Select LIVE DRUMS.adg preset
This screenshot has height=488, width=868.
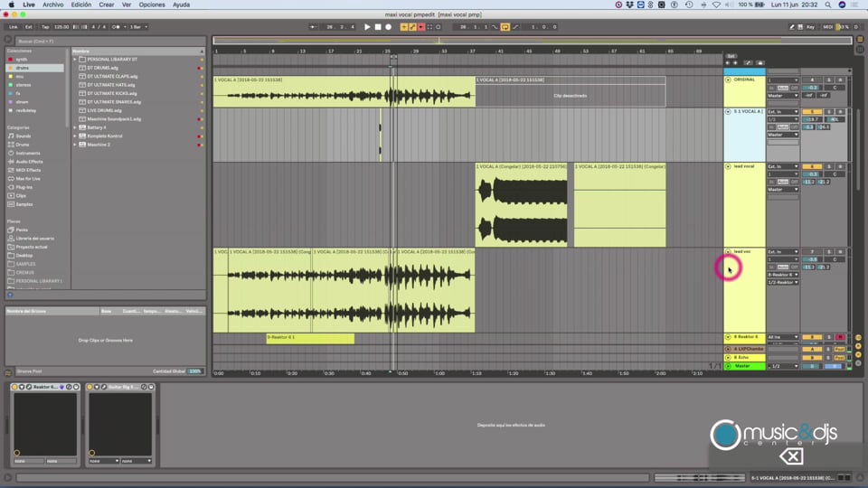pyautogui.click(x=104, y=110)
